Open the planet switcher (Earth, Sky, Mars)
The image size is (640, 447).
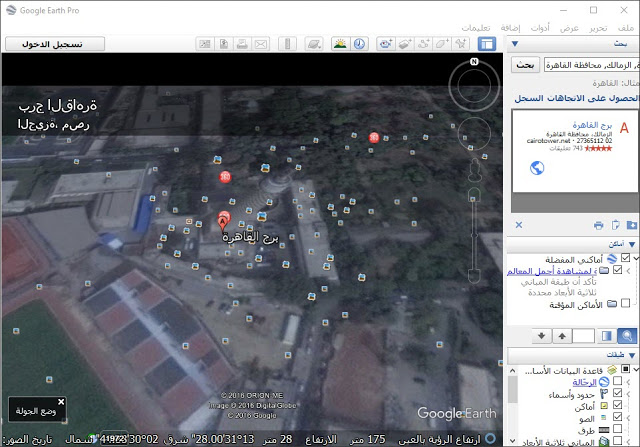pos(314,44)
